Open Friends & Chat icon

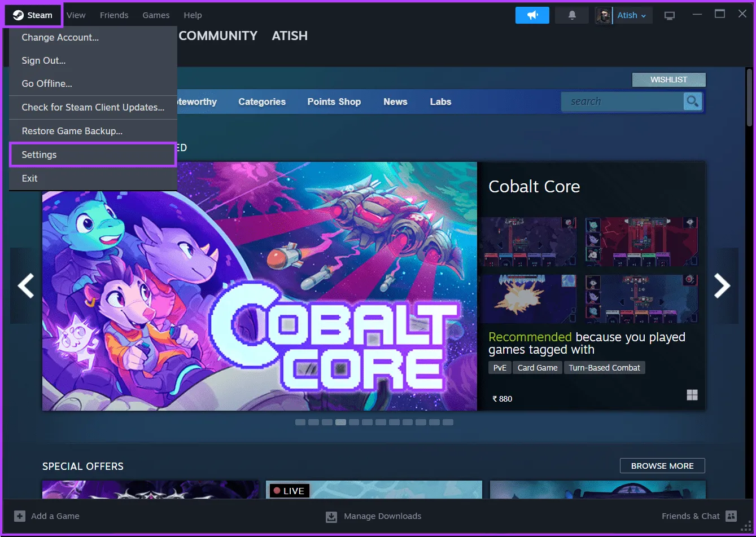731,516
